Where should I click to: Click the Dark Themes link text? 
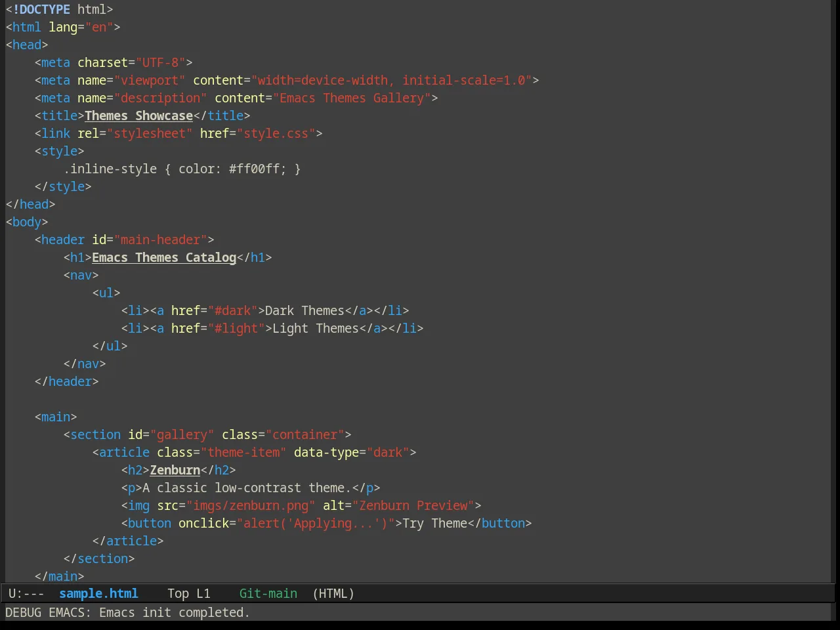tap(304, 310)
